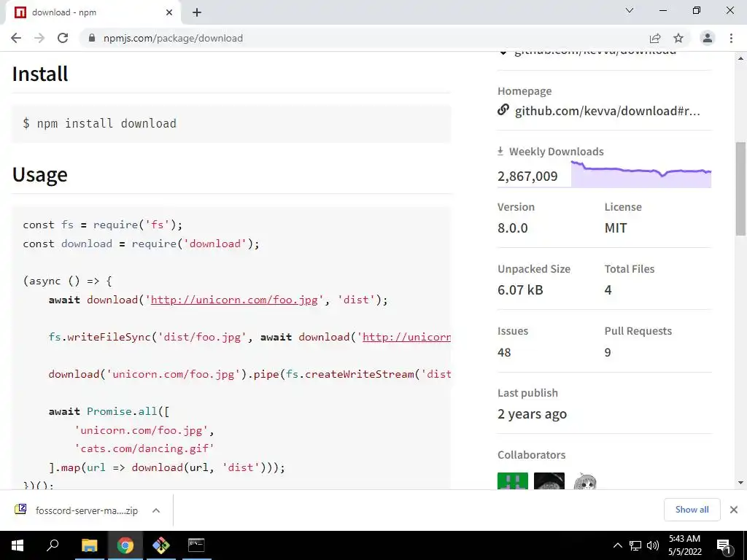Bookmark this page with the star

point(678,38)
